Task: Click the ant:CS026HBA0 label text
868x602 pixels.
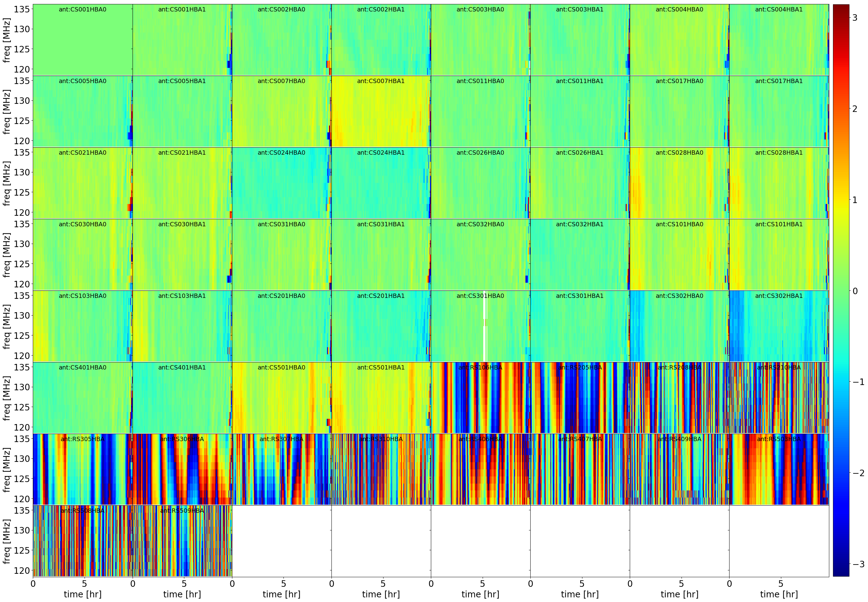Action: pos(480,153)
